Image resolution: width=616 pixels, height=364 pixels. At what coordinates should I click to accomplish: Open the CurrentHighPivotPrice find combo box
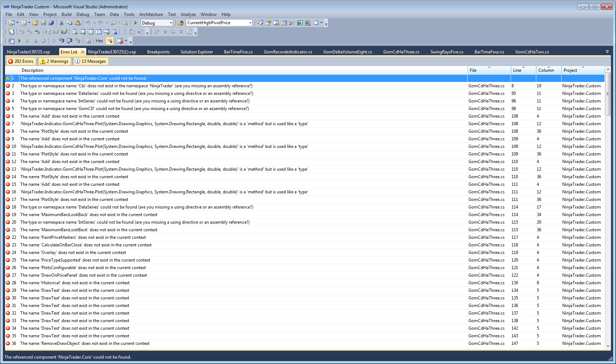(x=219, y=23)
